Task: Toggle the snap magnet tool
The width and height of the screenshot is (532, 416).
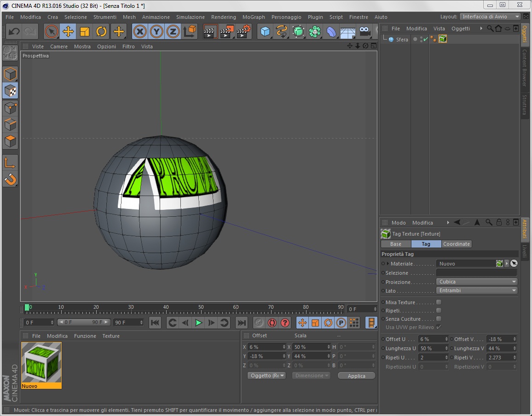Action: [10, 179]
